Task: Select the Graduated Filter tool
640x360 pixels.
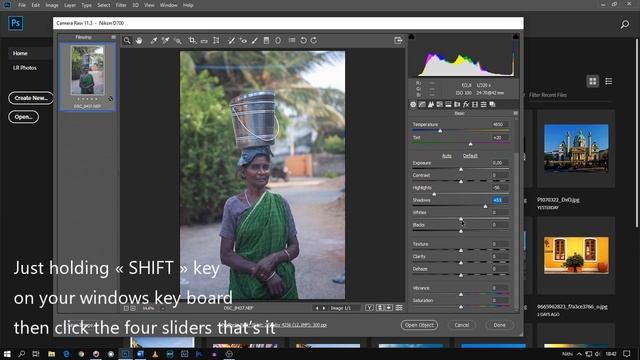Action: coord(266,40)
